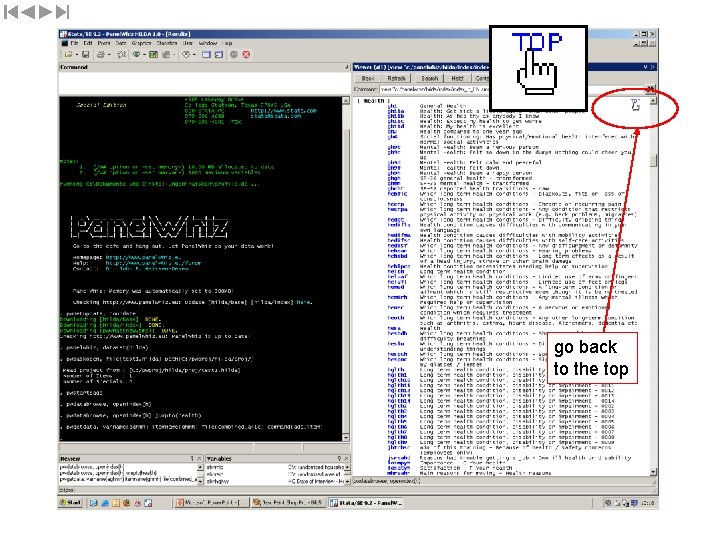Expand the Viewer icon dropdown arrow

[144, 55]
